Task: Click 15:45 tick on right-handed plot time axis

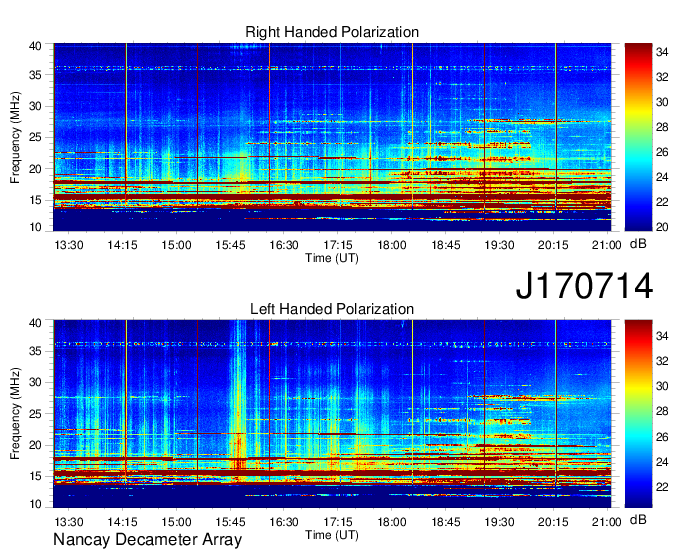Action: 230,245
